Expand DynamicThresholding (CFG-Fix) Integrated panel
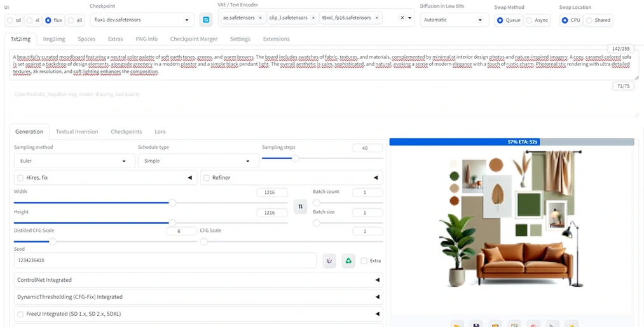 [x=198, y=297]
